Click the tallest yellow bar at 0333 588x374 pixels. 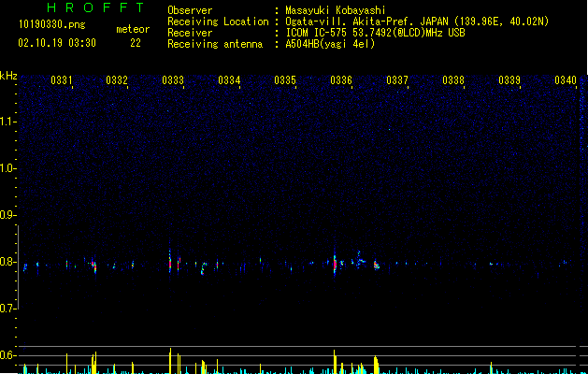point(170,361)
